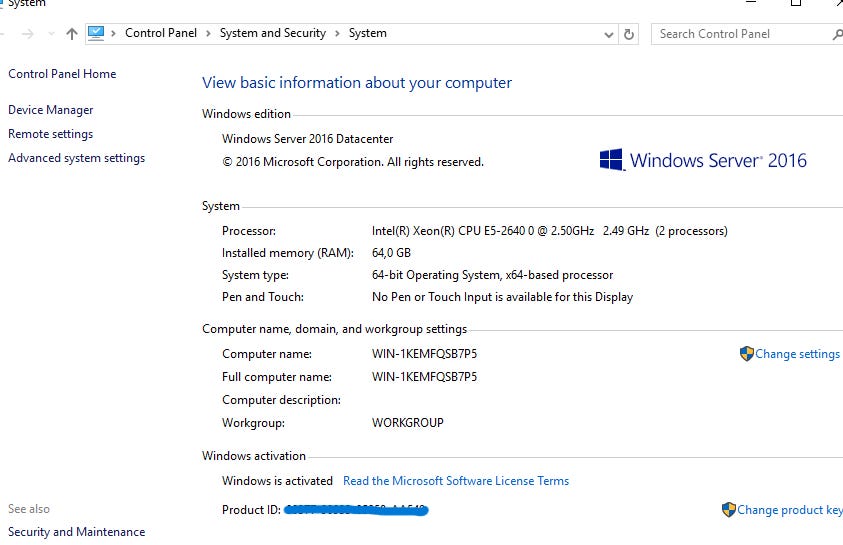Go to Control Panel breadcrumb
Screen dimensions: 843x545
point(160,33)
